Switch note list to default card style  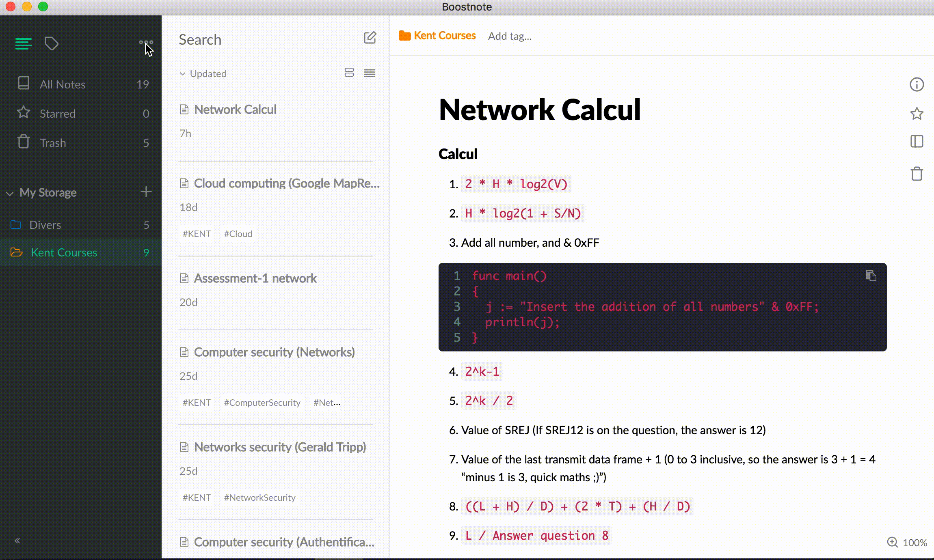pyautogui.click(x=349, y=73)
